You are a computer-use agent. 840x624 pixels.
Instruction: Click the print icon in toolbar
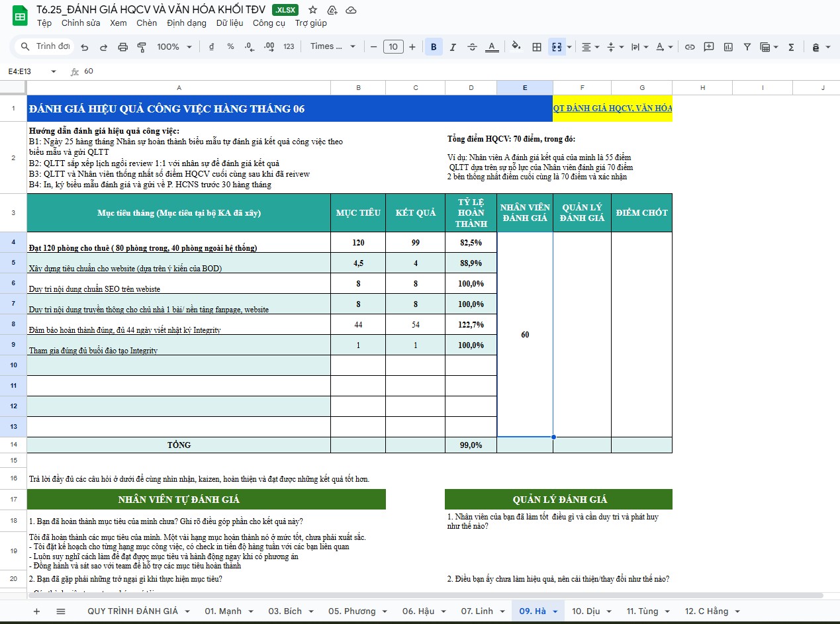pos(122,47)
